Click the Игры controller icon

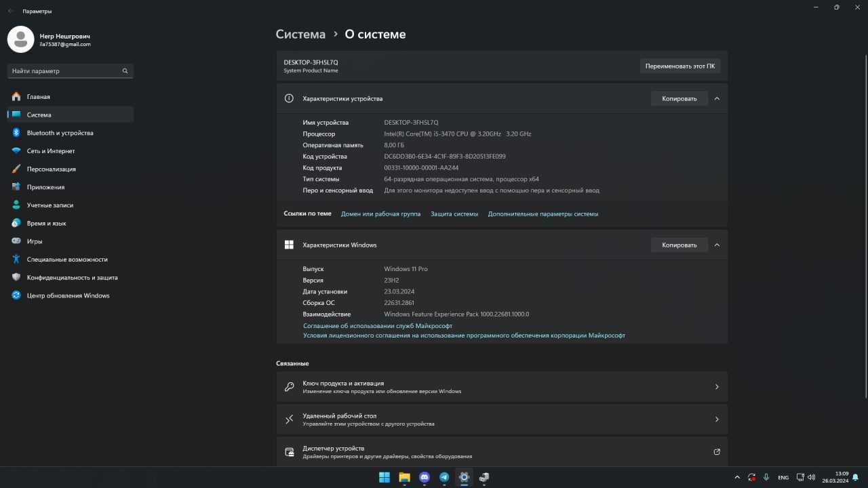(16, 241)
